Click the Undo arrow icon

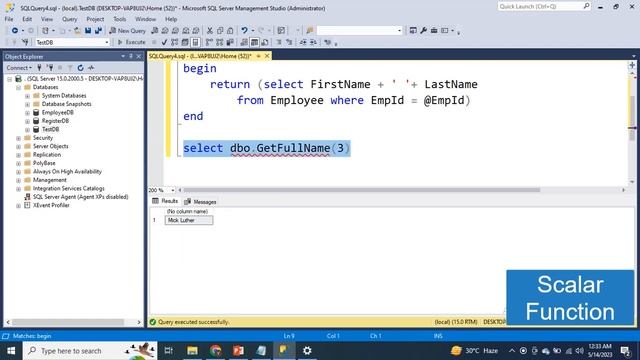click(x=244, y=31)
